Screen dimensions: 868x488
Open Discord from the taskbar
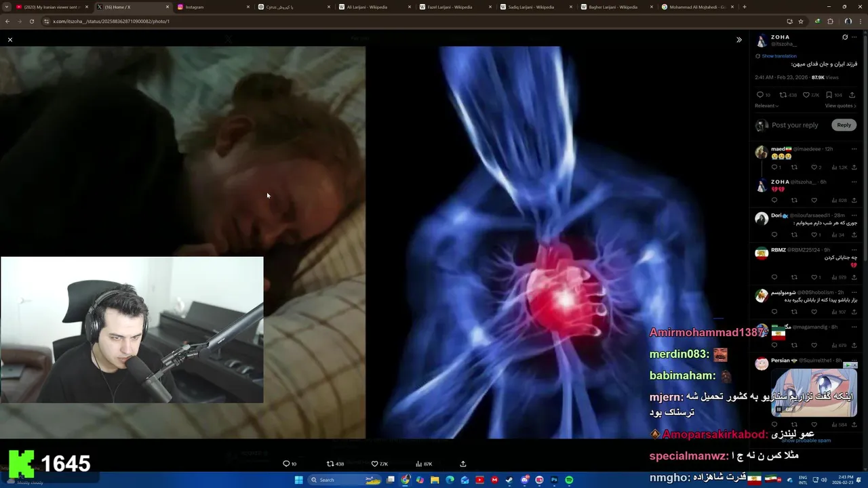pos(524,480)
